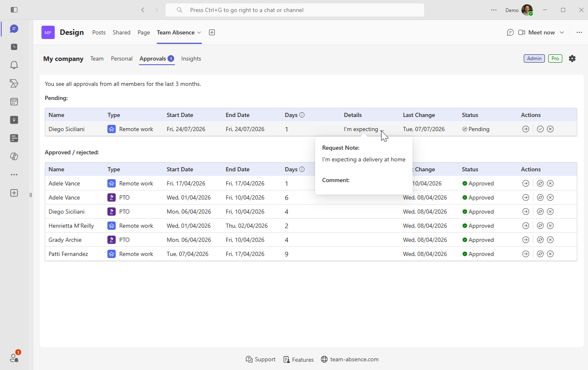Click the "My company" heading
588x370 pixels.
tap(63, 58)
